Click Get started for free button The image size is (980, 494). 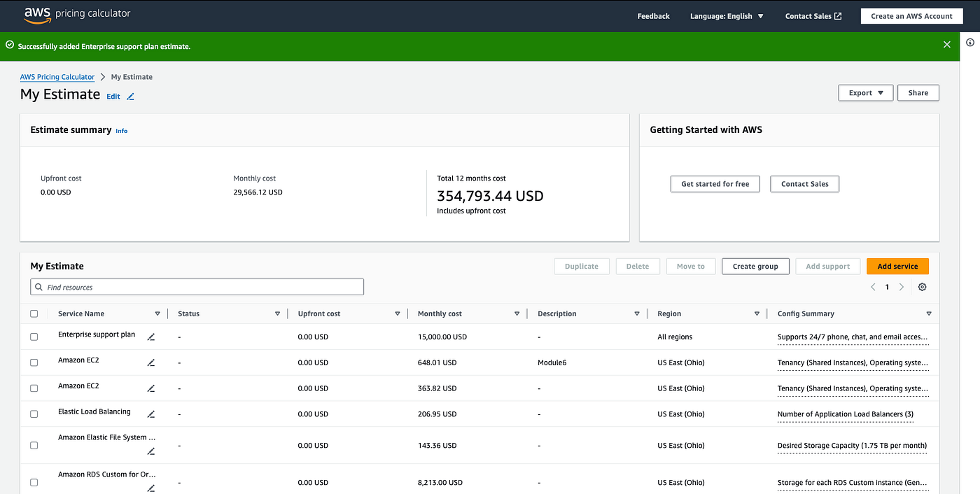click(715, 184)
